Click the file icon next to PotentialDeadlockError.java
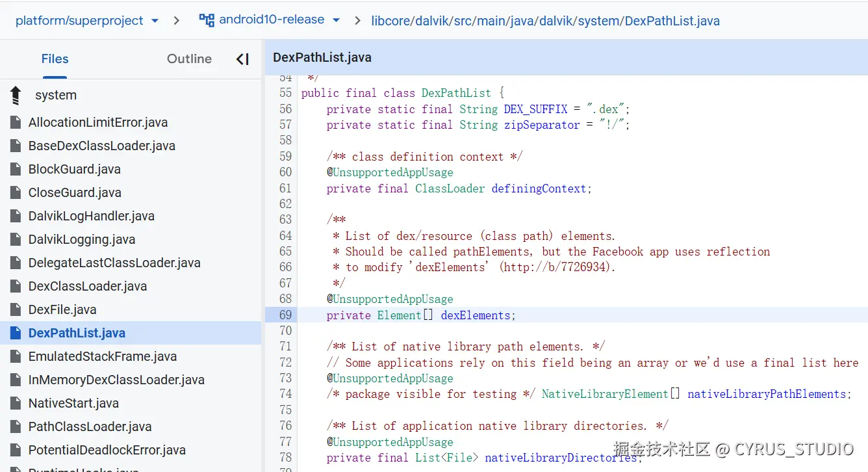The height and width of the screenshot is (472, 868). tap(16, 450)
